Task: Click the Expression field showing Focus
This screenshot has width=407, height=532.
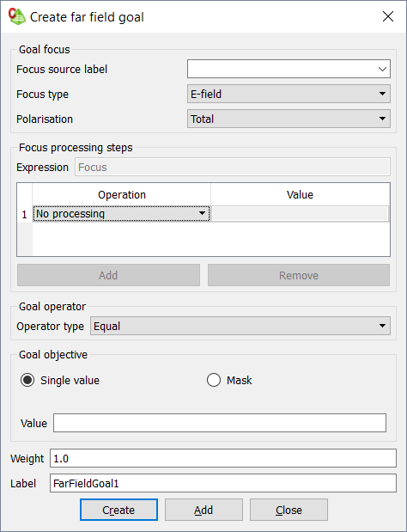Action: point(233,167)
